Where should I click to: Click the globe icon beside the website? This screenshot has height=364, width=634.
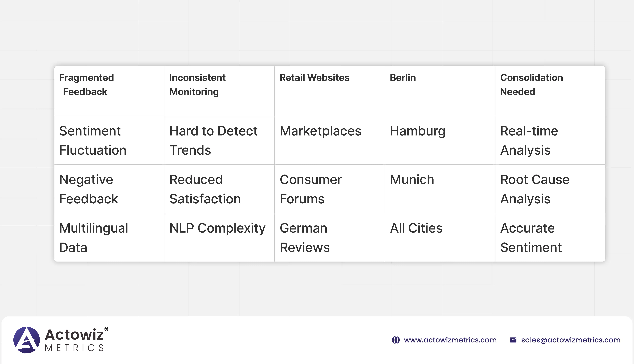pos(396,340)
